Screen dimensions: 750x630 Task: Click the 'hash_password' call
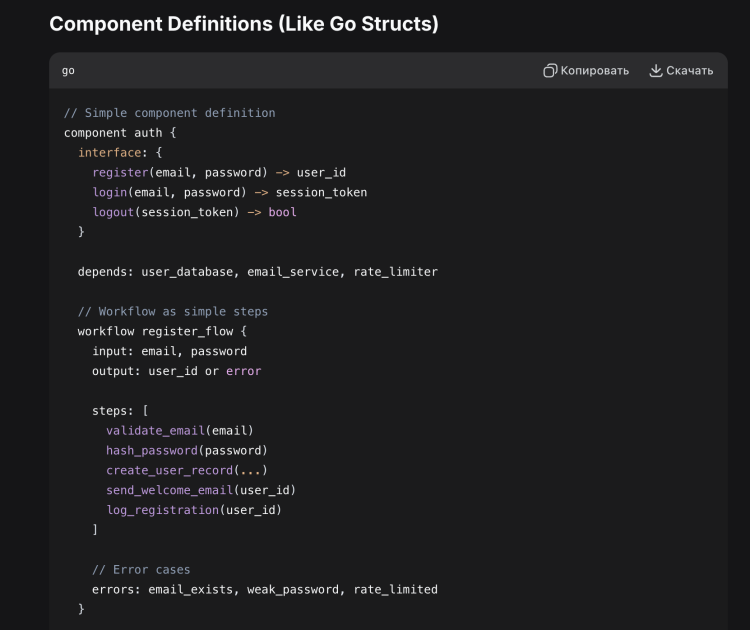point(152,451)
